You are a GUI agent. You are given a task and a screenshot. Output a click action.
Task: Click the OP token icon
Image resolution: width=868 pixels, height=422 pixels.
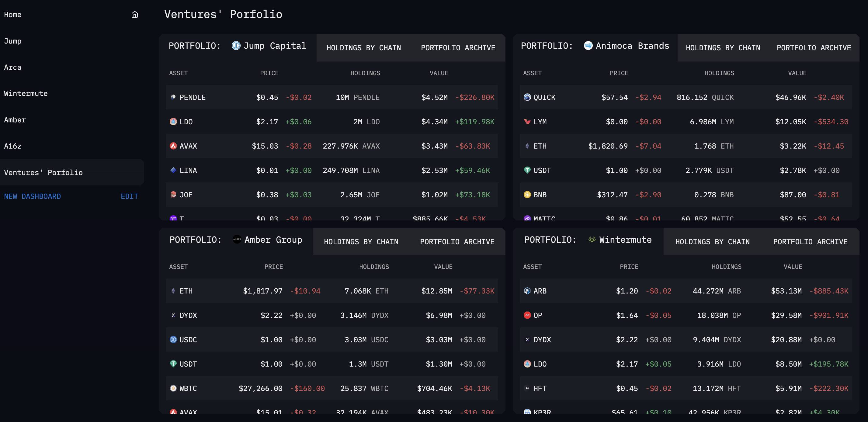(x=527, y=315)
